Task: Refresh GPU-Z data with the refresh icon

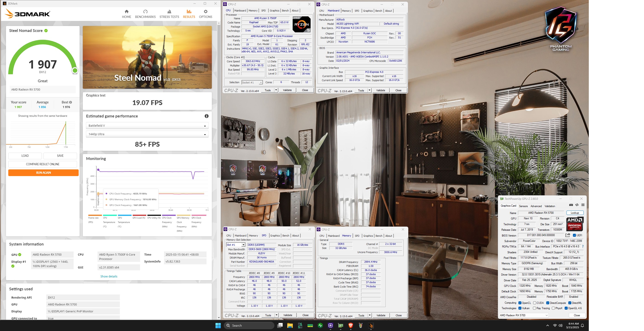Action: (x=577, y=205)
